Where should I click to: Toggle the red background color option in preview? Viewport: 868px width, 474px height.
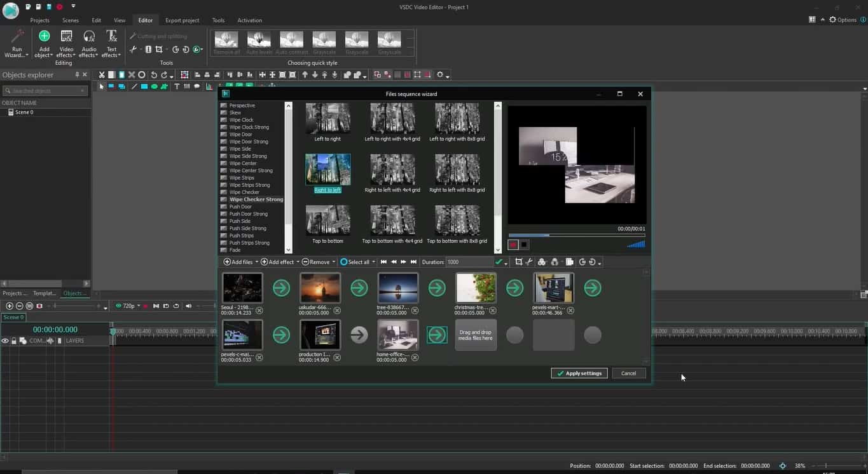pos(513,245)
